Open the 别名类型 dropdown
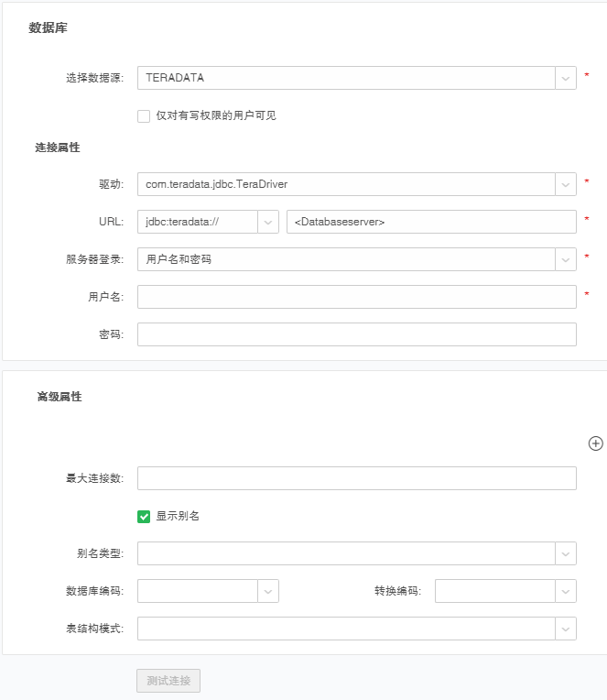 click(565, 553)
